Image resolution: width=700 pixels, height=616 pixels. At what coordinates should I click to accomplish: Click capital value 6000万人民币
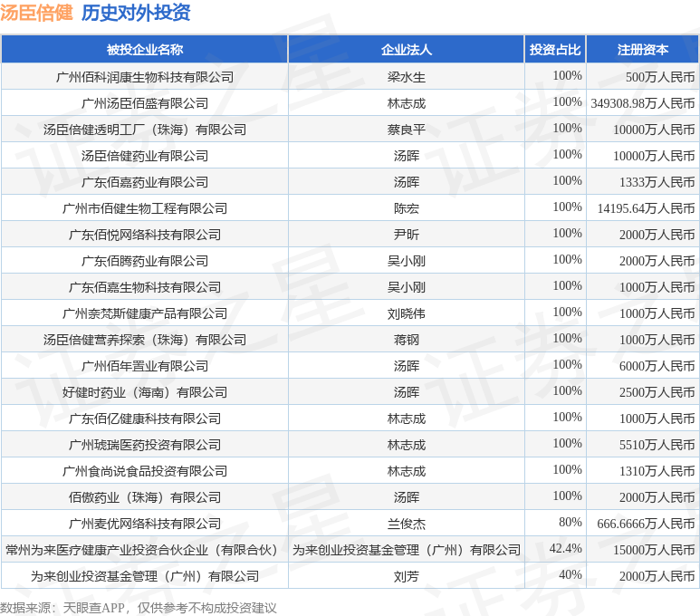[657, 366]
